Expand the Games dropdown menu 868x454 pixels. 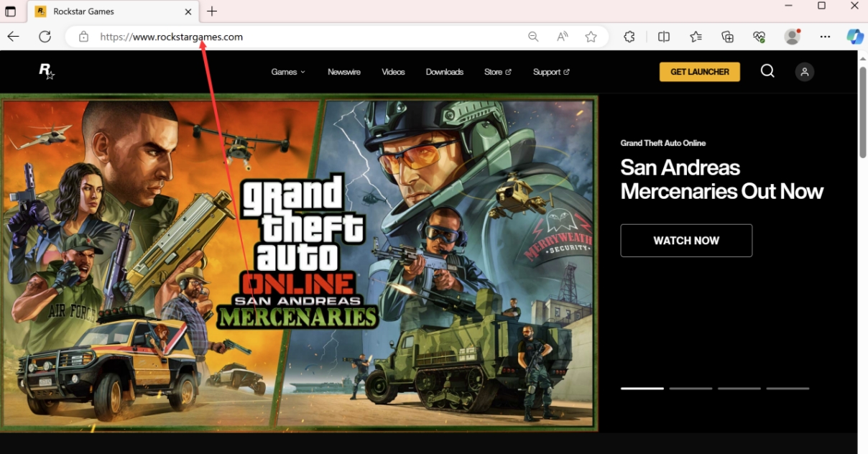coord(288,72)
